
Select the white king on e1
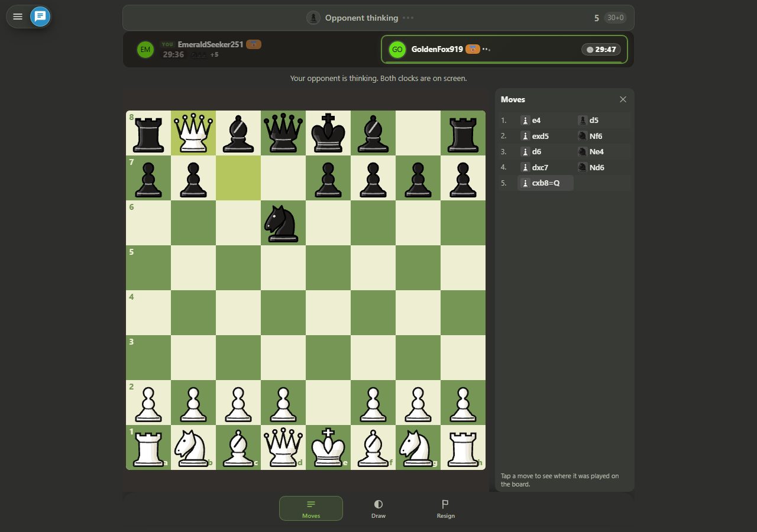pos(328,447)
